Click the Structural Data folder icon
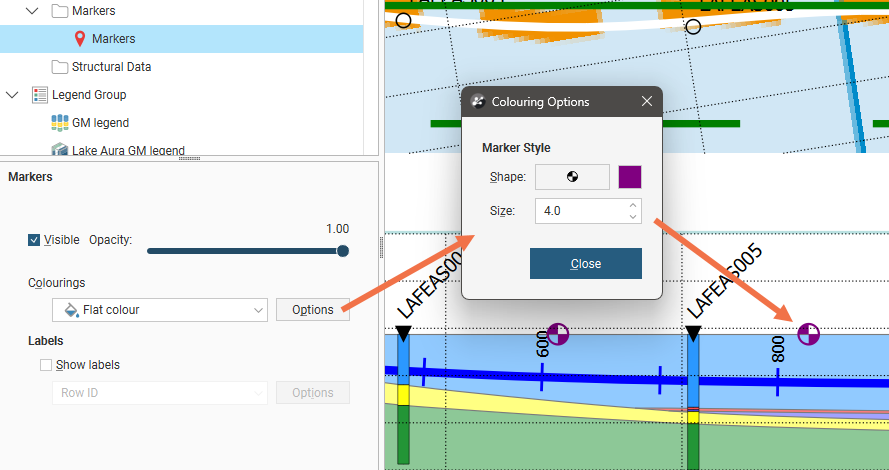Image resolution: width=889 pixels, height=470 pixels. 60,67
